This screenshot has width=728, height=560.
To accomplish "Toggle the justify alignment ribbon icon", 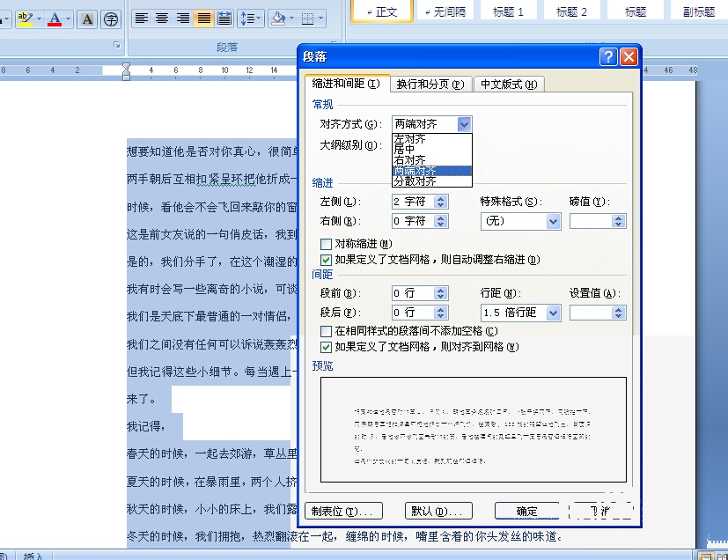I will coord(203,18).
